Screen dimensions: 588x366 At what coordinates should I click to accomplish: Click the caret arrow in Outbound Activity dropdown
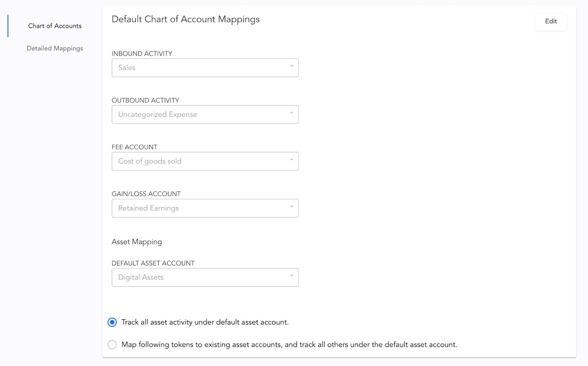[x=291, y=113]
